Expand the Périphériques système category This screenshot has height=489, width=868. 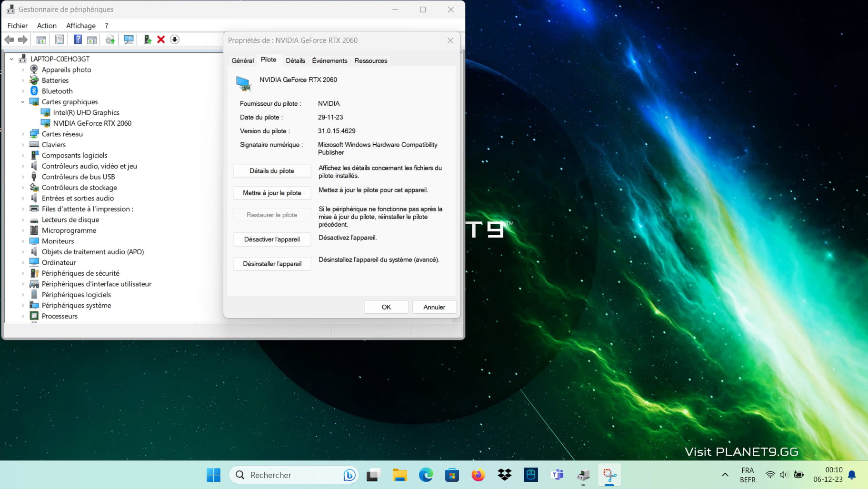coord(22,305)
